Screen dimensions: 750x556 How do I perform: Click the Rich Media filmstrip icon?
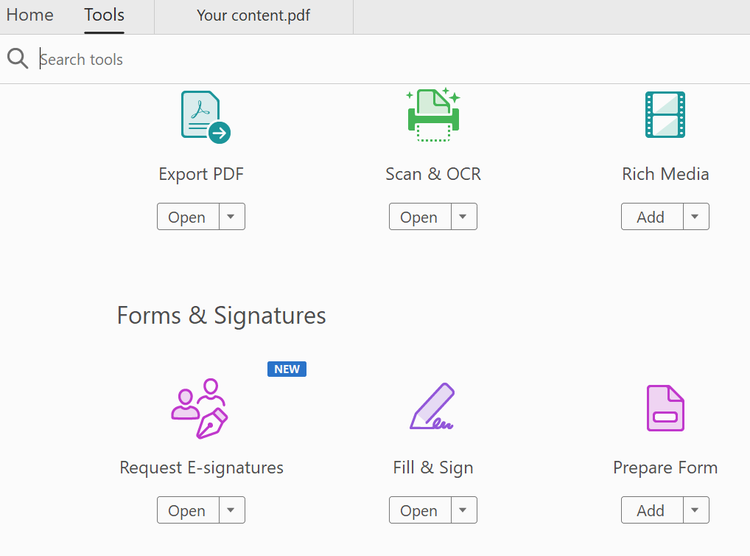pyautogui.click(x=665, y=115)
